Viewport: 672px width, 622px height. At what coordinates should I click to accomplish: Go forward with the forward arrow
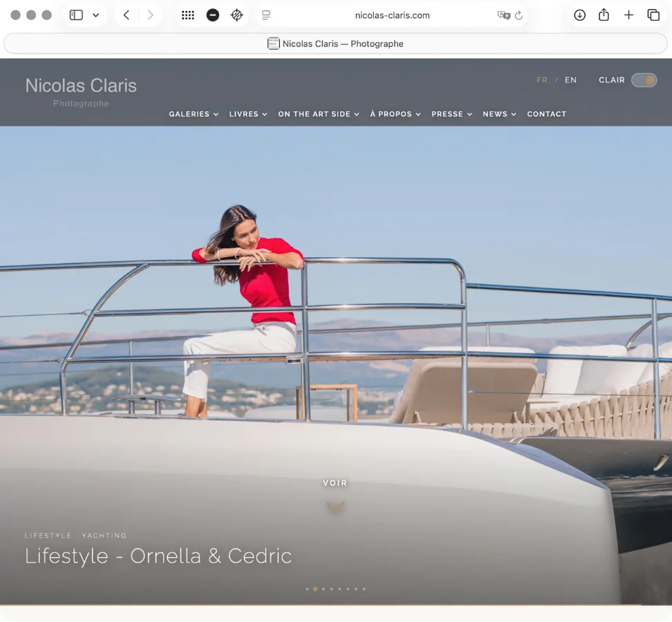pyautogui.click(x=150, y=15)
